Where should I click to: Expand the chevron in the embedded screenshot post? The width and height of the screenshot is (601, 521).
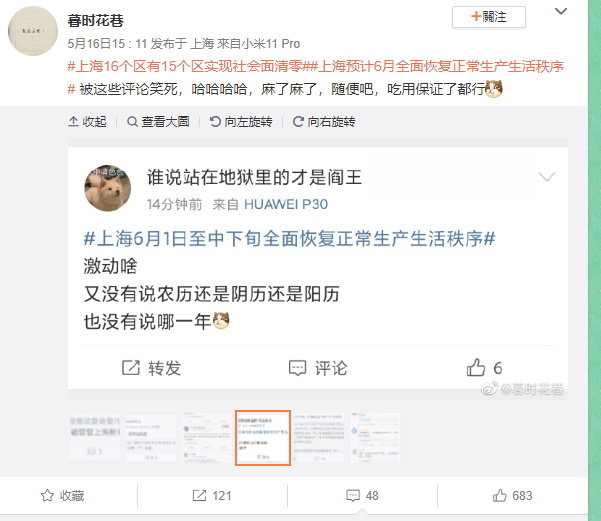[x=547, y=177]
